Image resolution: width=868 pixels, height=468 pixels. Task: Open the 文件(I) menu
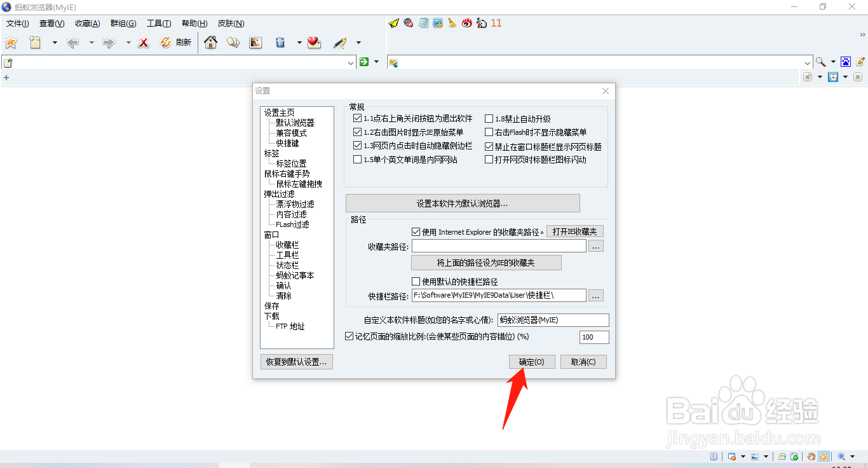tap(18, 24)
